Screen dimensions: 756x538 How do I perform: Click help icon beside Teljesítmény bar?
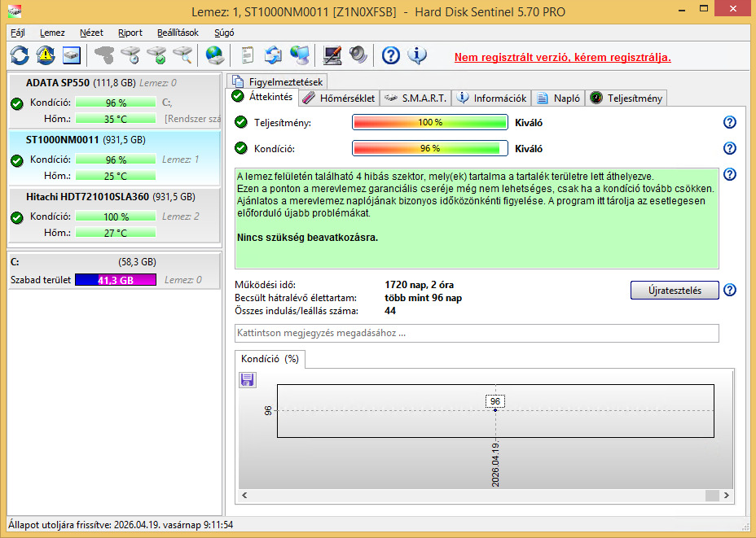tap(730, 122)
